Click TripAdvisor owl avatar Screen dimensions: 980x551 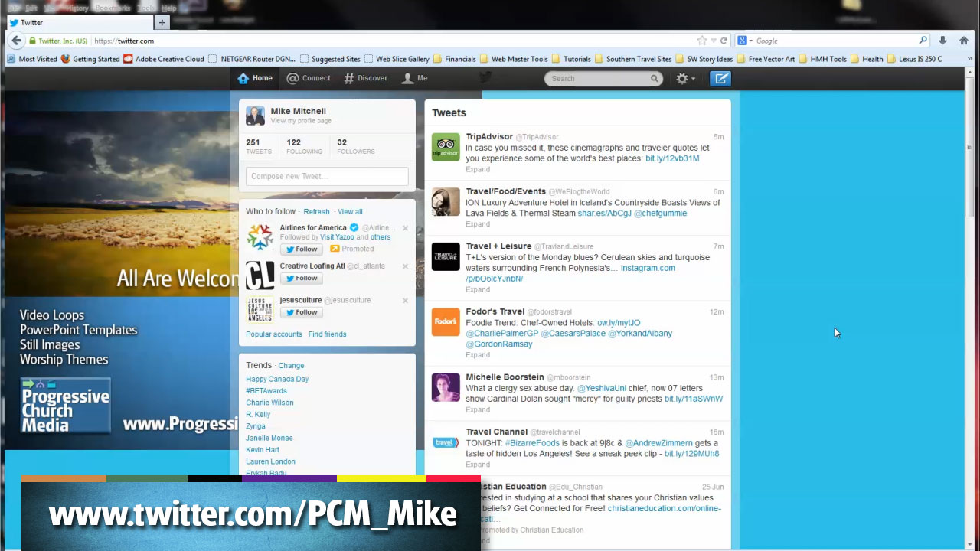click(446, 147)
